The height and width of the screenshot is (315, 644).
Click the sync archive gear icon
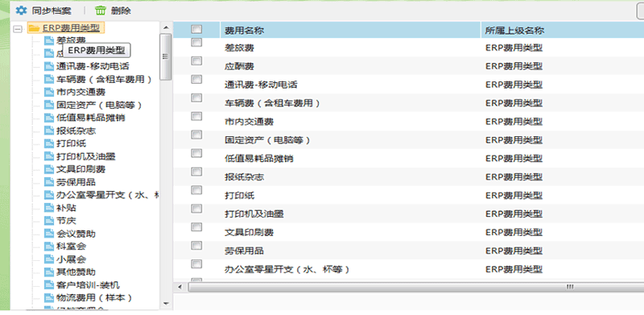(21, 10)
